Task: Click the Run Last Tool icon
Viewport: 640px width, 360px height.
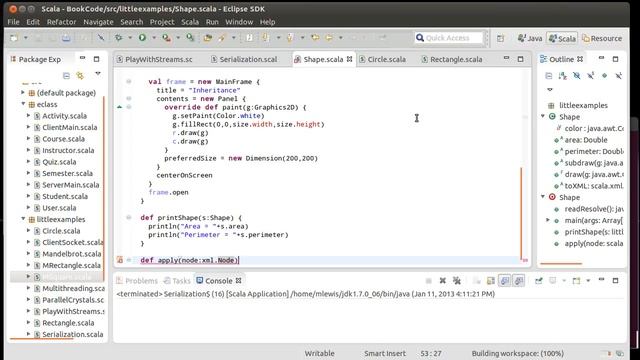Action: coord(166,38)
